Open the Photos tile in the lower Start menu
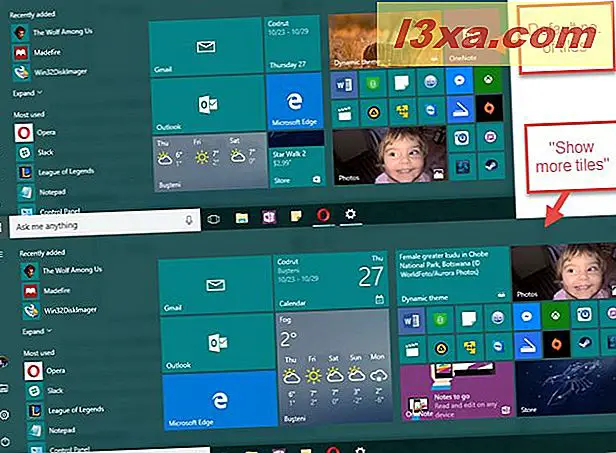 (x=563, y=272)
